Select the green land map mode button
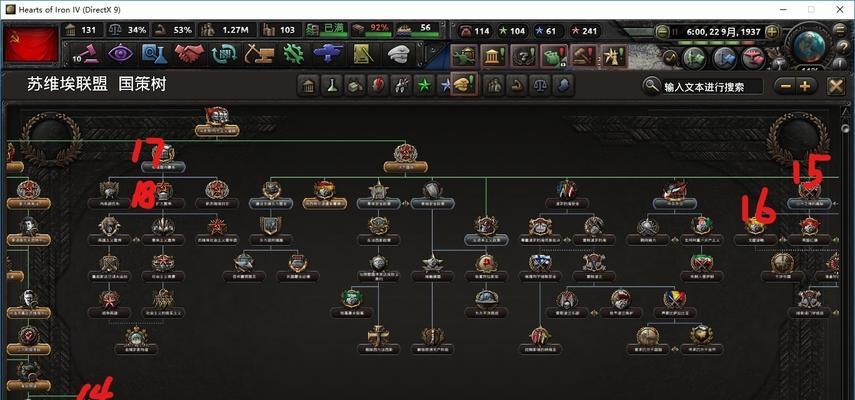This screenshot has height=400, width=855. 695,57
